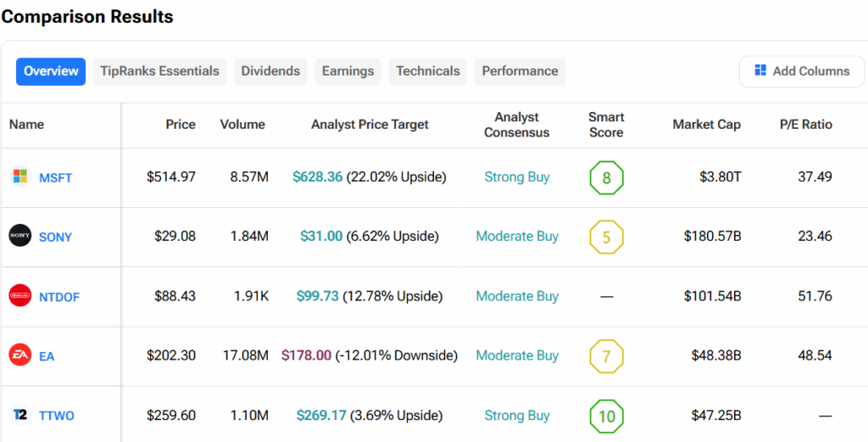Open the Performance tab

click(520, 71)
